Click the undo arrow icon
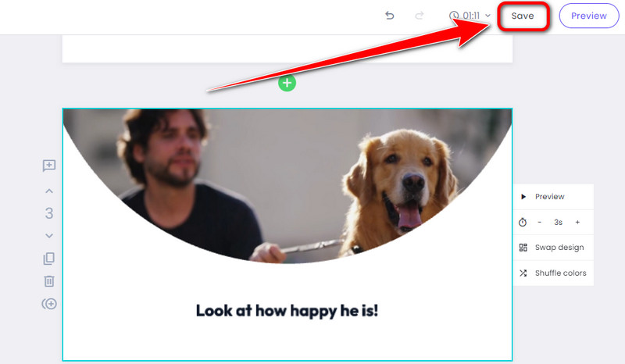625x364 pixels. pyautogui.click(x=389, y=16)
